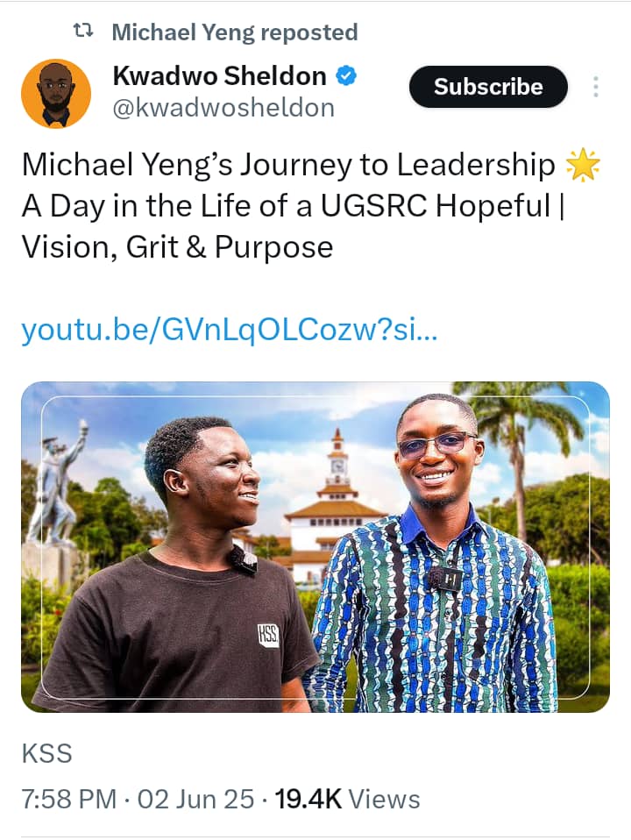Viewport: 631px width, 840px height.
Task: Click the blue verified checkmark badge
Action: 347,75
